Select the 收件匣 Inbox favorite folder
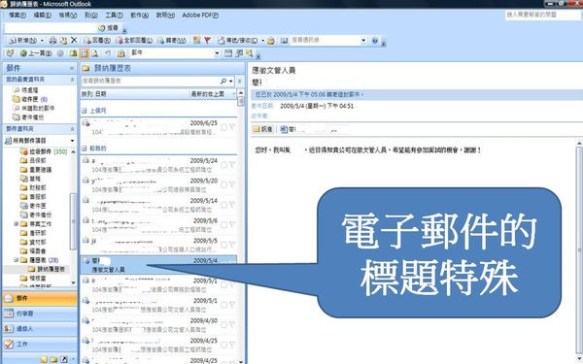The height and width of the screenshot is (364, 583). (30, 99)
